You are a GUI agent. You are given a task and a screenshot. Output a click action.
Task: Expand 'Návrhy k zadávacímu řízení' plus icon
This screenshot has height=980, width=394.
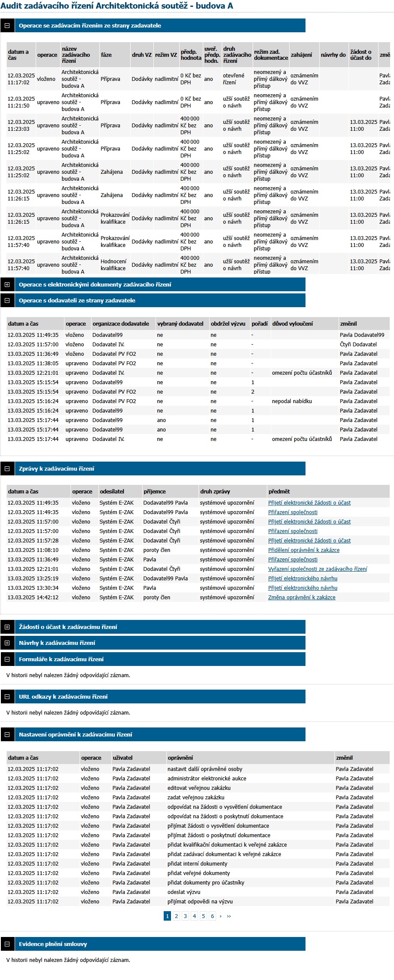7,643
